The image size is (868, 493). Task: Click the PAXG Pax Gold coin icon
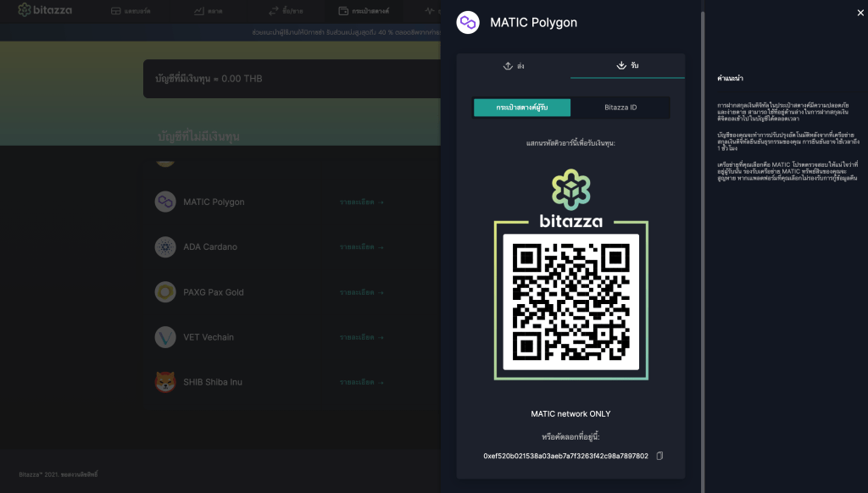(x=165, y=292)
